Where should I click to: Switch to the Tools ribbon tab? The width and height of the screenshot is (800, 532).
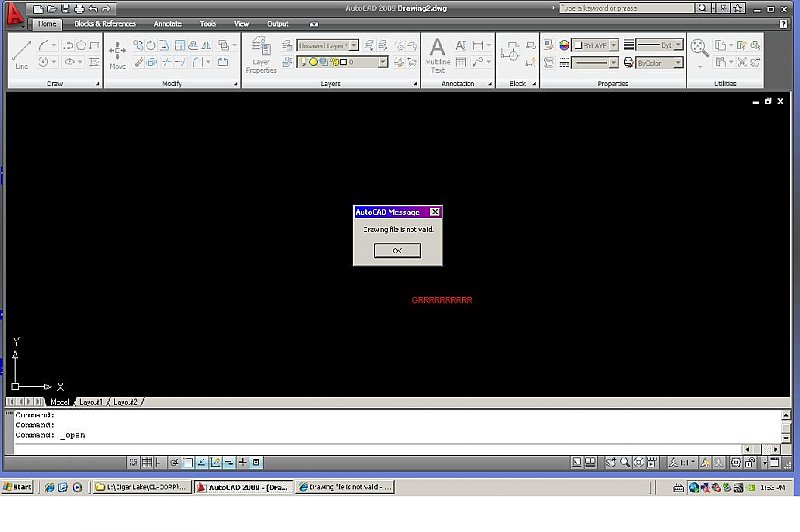pos(208,24)
